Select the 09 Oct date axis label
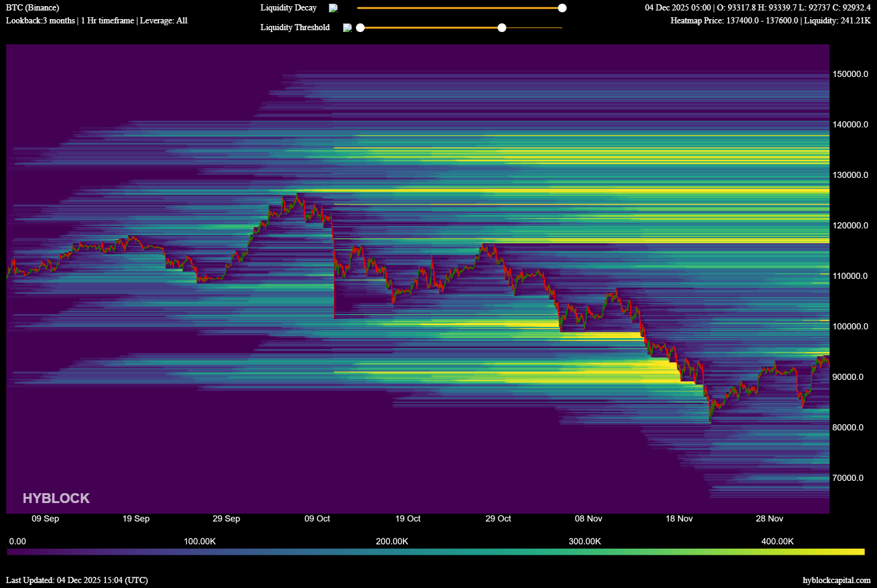Viewport: 877px width, 588px height. [317, 519]
